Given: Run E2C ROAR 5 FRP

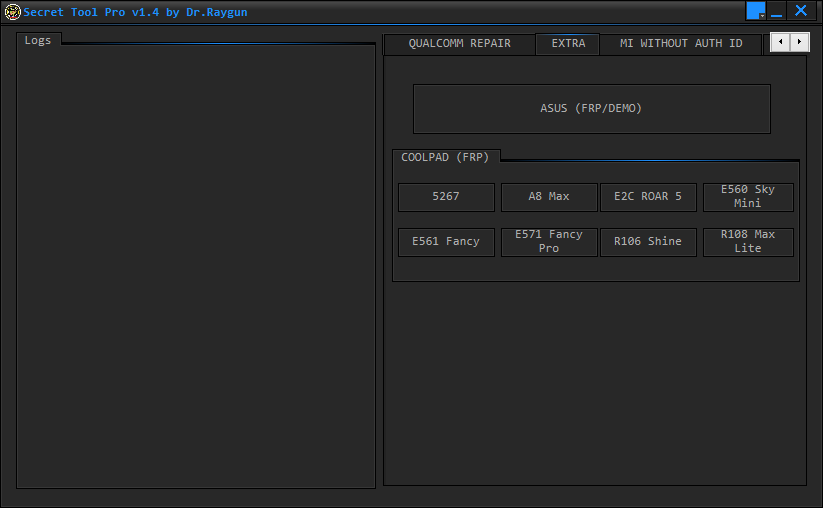Looking at the screenshot, I should [x=648, y=197].
